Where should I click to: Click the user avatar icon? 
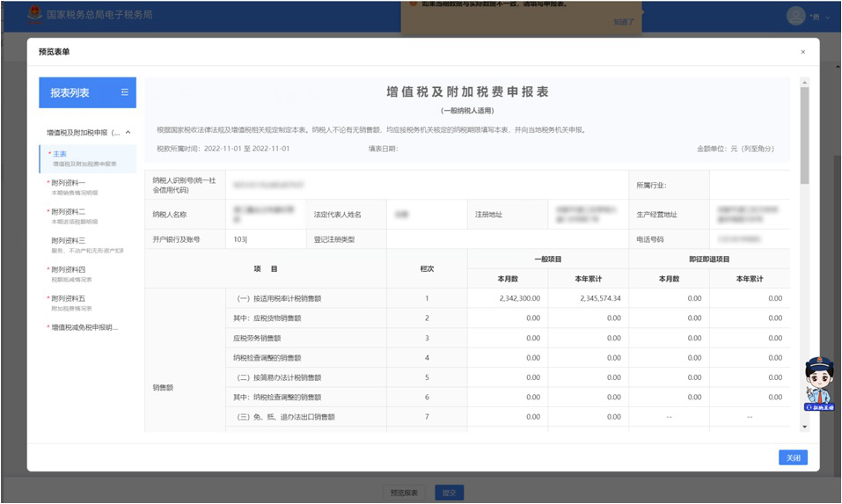(796, 15)
